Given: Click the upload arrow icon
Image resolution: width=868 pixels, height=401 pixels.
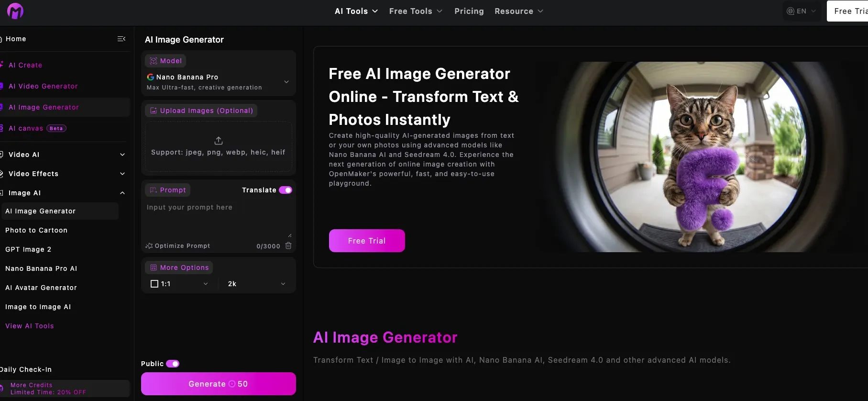Looking at the screenshot, I should (219, 141).
